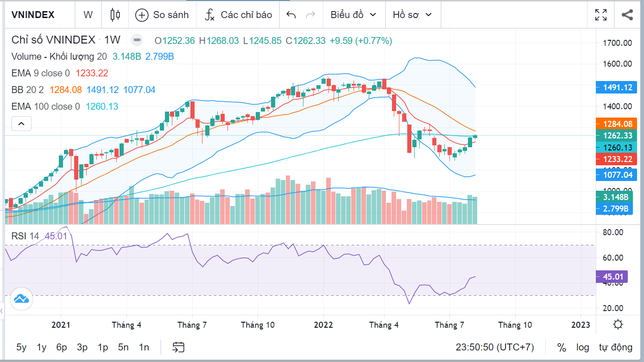Viewport: 644px width, 362px height.
Task: Open the go-to-date calendar icon
Action: pos(178,347)
